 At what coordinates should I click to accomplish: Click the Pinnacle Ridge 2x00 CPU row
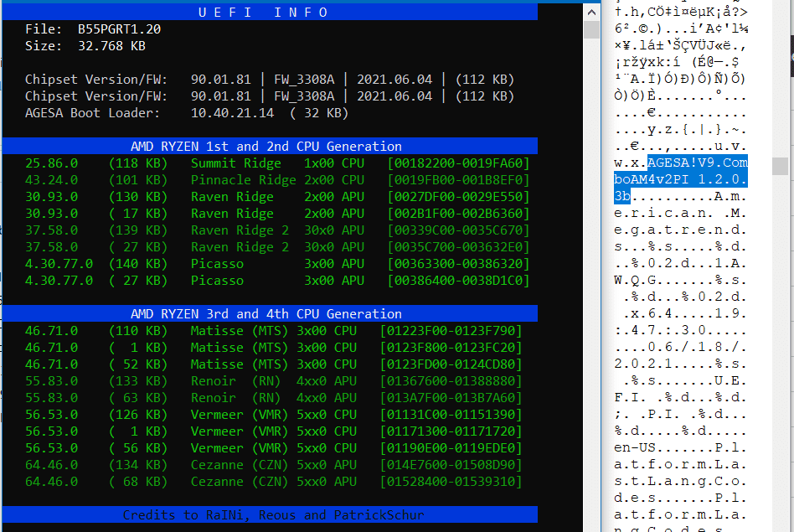(x=277, y=179)
